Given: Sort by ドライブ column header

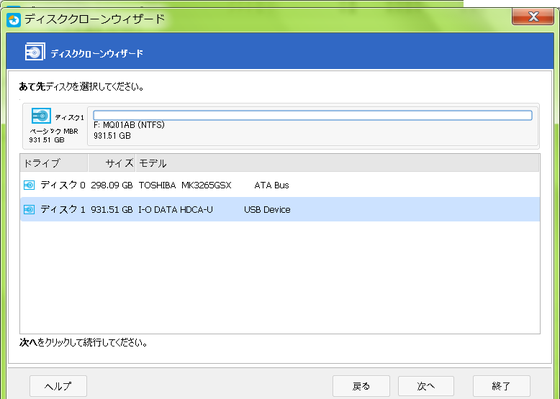Looking at the screenshot, I should point(54,163).
